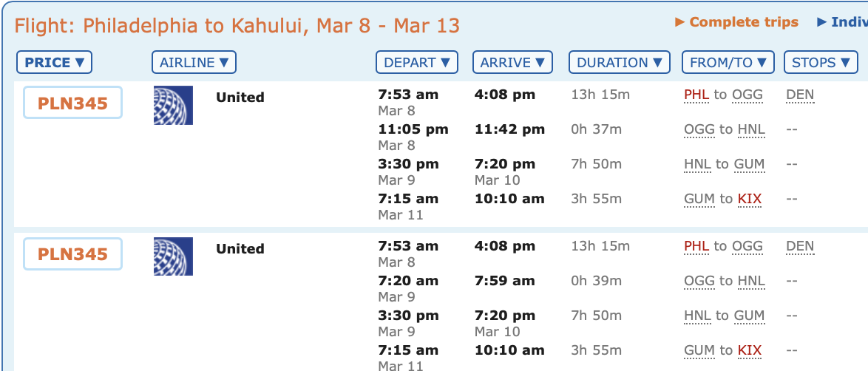Click United logo in second flight result
The image size is (868, 371).
[173, 256]
